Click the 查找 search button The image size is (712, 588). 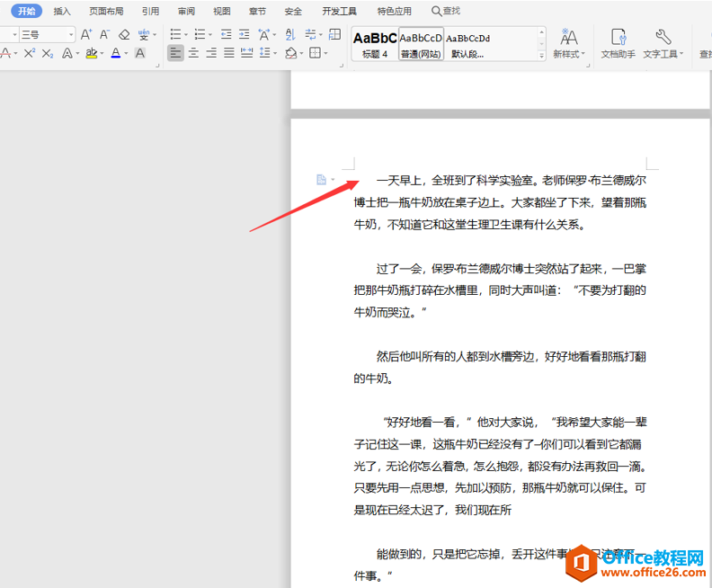446,11
